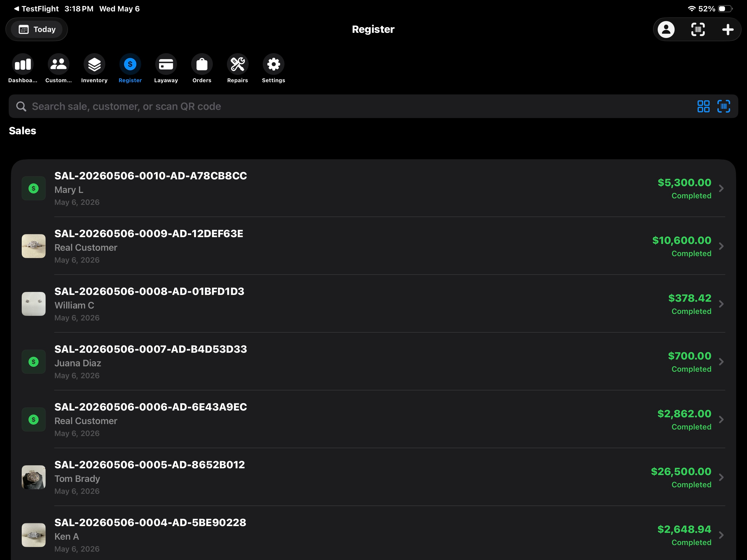Open the Repairs tools icon
The width and height of the screenshot is (747, 560).
[x=238, y=64]
